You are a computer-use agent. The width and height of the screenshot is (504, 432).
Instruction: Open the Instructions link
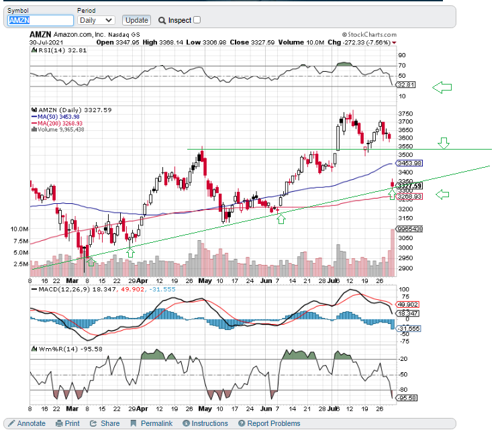tap(209, 423)
